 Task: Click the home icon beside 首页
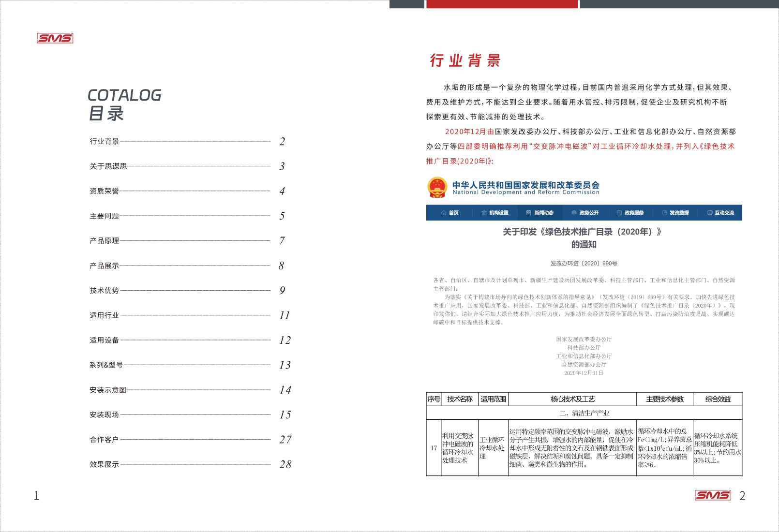[x=444, y=213]
